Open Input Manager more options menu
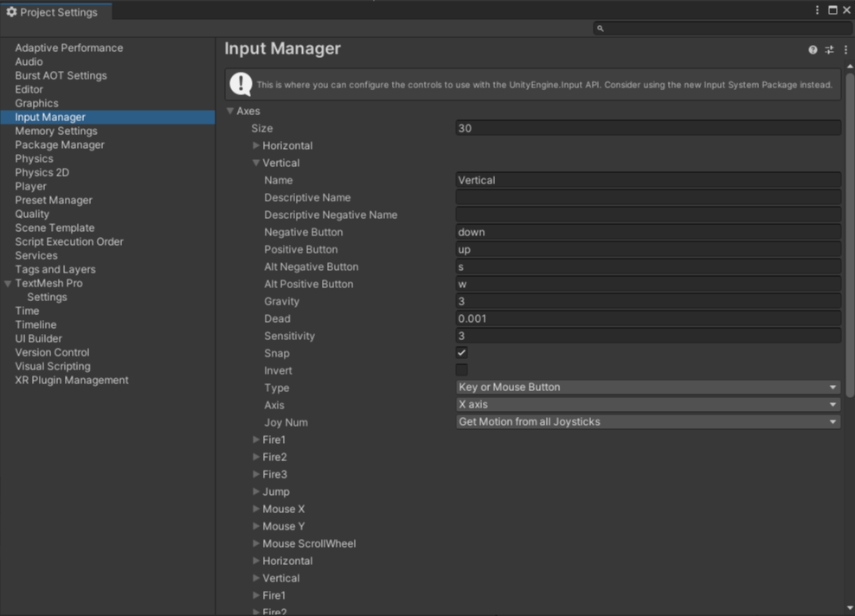 [x=845, y=49]
